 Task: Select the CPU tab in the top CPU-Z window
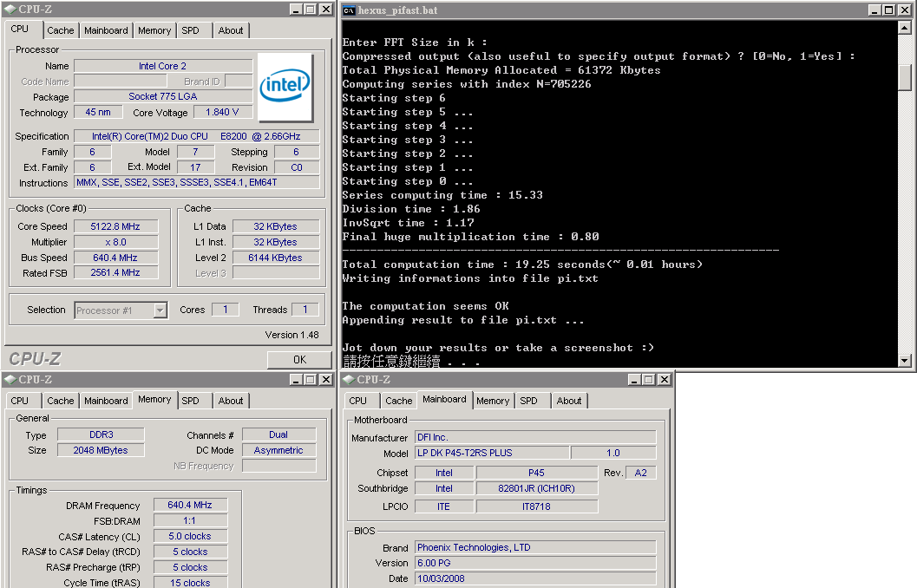tap(19, 29)
